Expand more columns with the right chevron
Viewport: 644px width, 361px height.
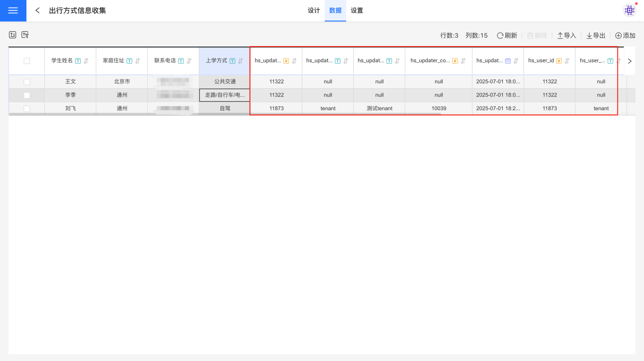tap(630, 61)
